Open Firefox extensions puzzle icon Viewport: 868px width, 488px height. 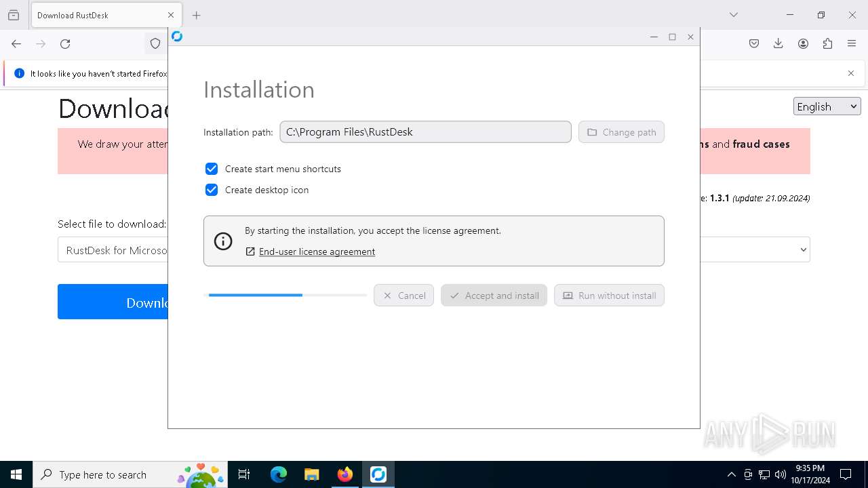point(827,44)
